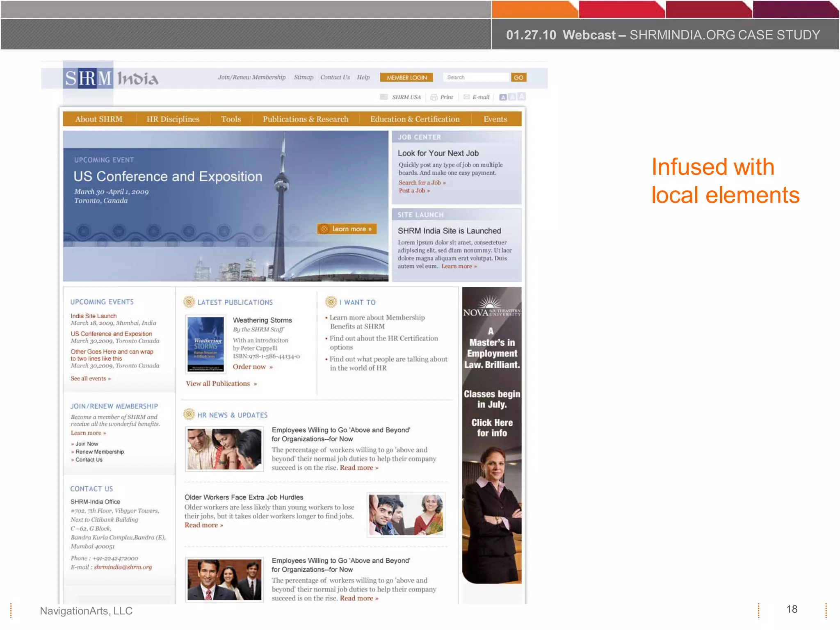Click Contact Us in membership sidebar list

coord(89,460)
